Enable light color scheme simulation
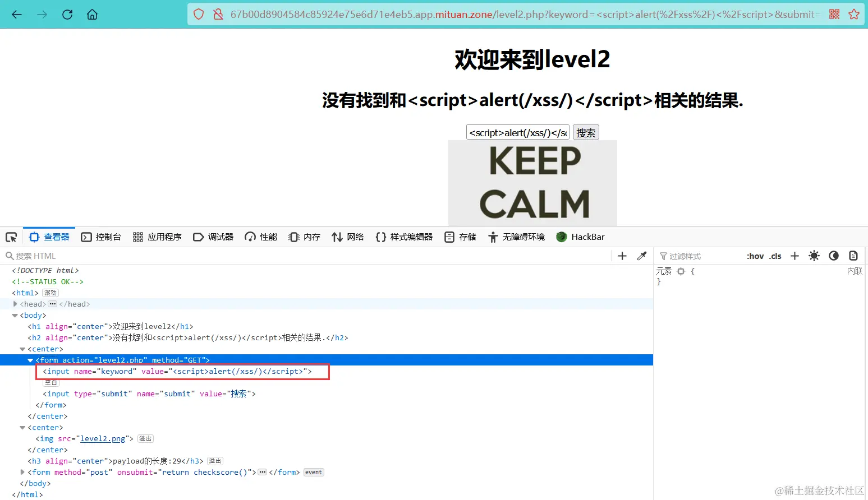868x500 pixels. (814, 256)
